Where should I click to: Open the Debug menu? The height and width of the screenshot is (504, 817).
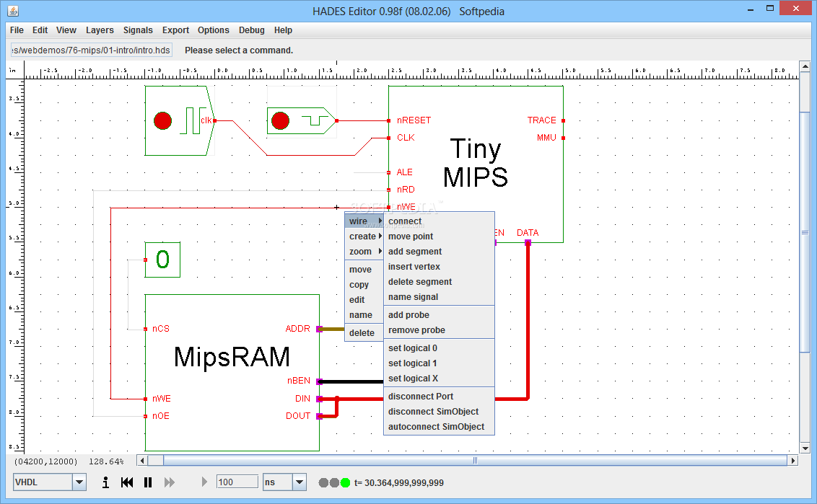(x=252, y=30)
